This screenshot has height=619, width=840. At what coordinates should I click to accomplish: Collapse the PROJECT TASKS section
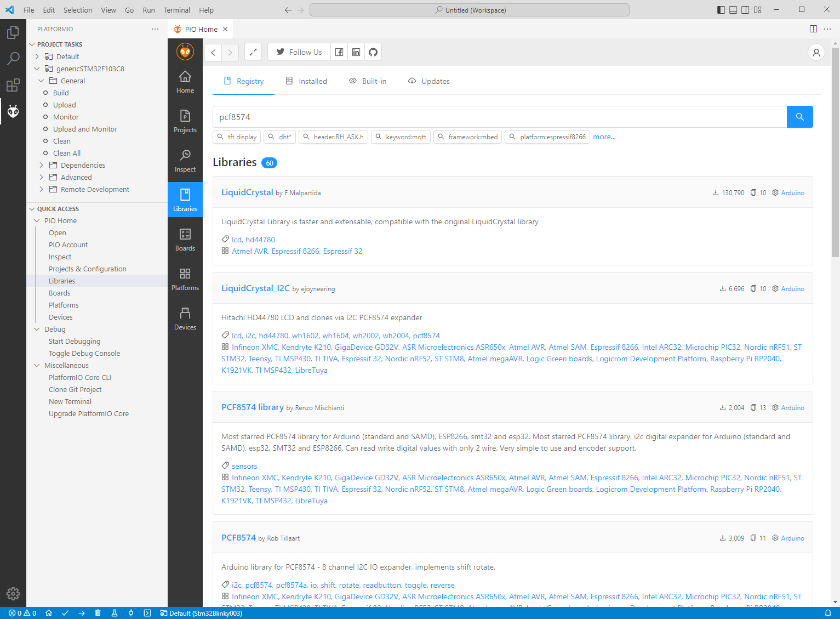pyautogui.click(x=31, y=44)
